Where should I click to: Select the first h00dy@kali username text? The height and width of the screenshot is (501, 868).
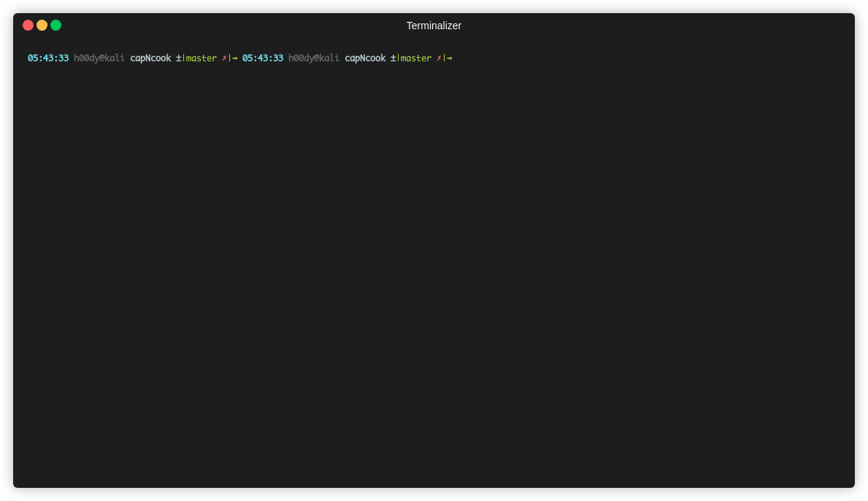click(x=99, y=58)
